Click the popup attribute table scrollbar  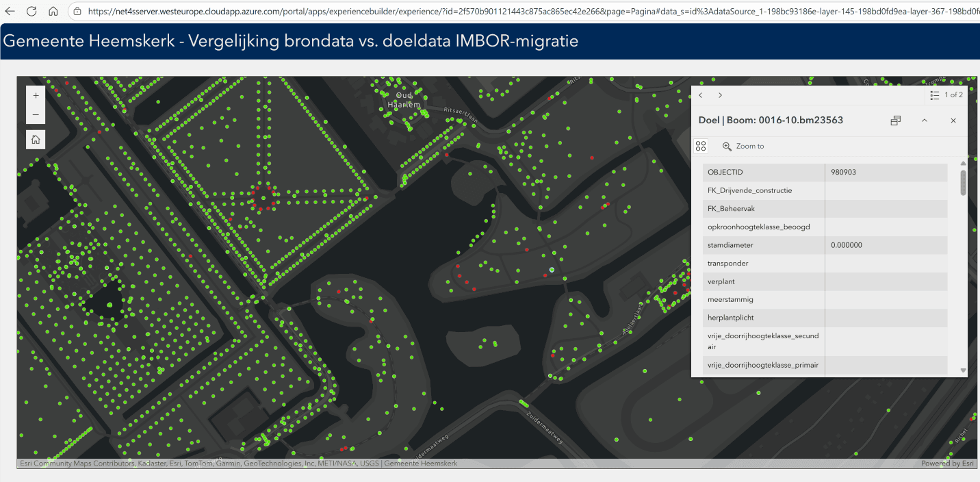pos(964,183)
